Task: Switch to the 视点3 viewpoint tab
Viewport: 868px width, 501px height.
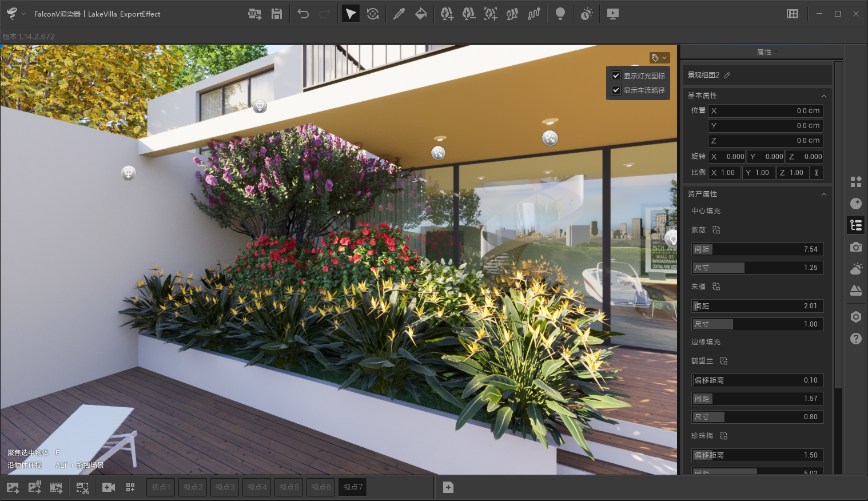Action: pos(224,487)
